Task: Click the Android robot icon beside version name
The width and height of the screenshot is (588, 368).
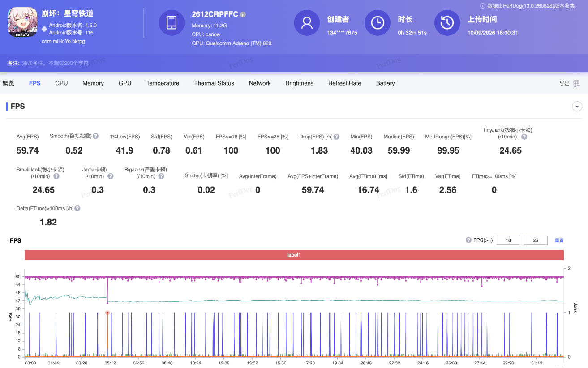Action: click(x=44, y=29)
